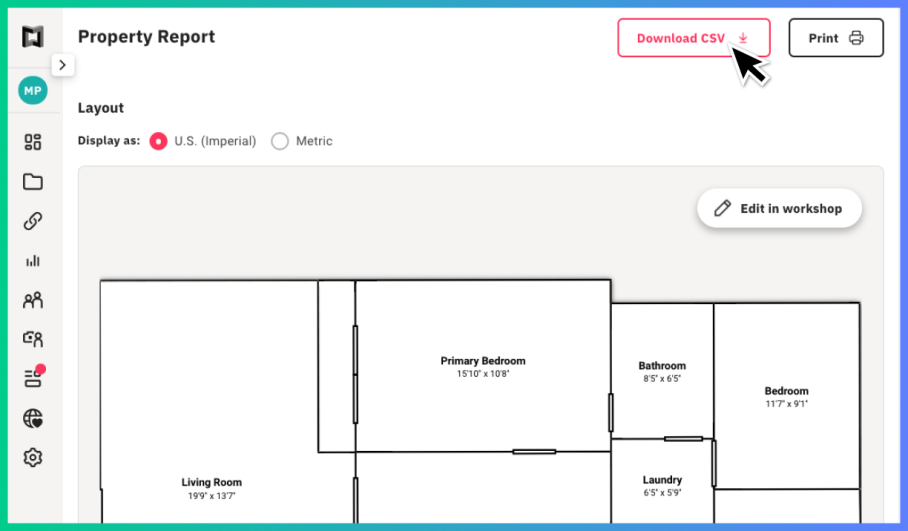Image resolution: width=908 pixels, height=531 pixels.
Task: Click the link chain icon
Action: coord(33,221)
